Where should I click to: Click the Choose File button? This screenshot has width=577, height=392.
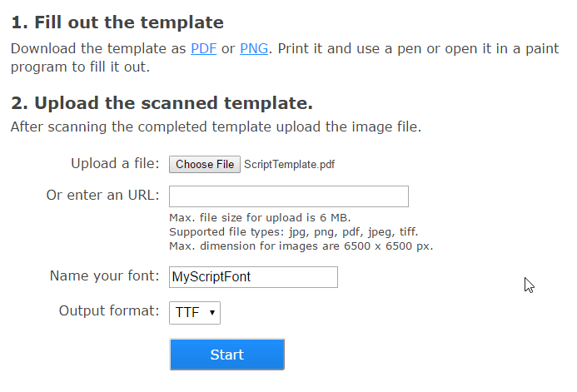click(x=205, y=165)
